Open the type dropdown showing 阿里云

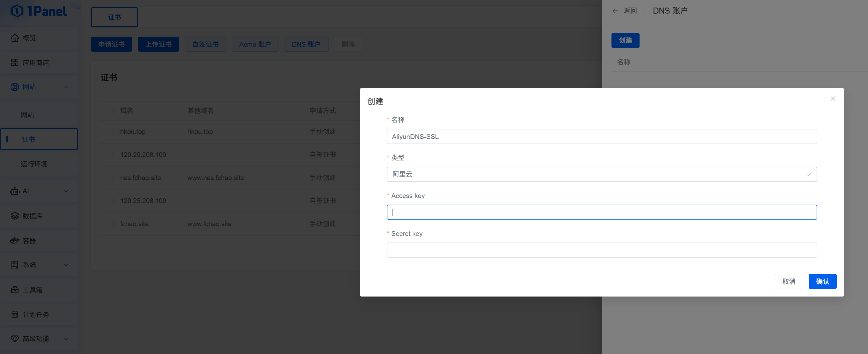[601, 174]
